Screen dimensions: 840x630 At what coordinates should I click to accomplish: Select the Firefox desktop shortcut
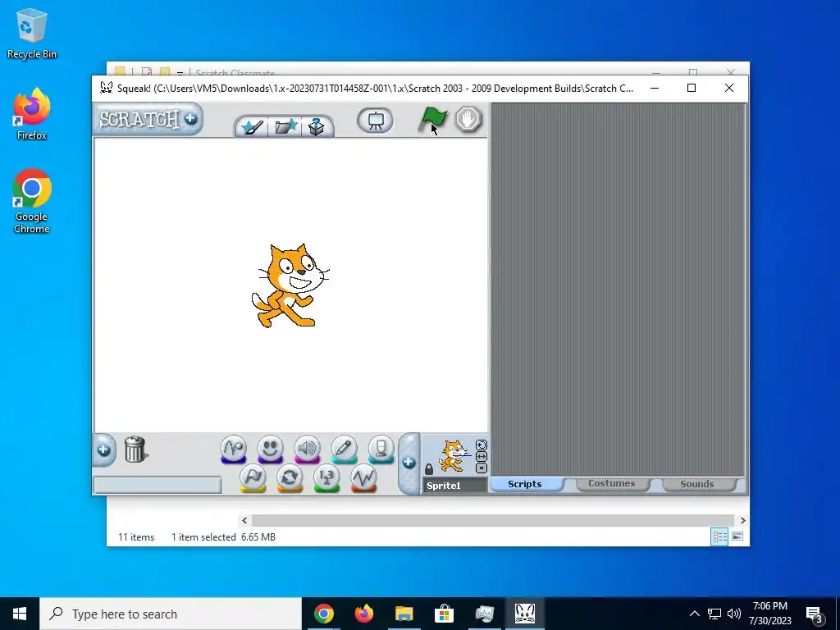[32, 114]
